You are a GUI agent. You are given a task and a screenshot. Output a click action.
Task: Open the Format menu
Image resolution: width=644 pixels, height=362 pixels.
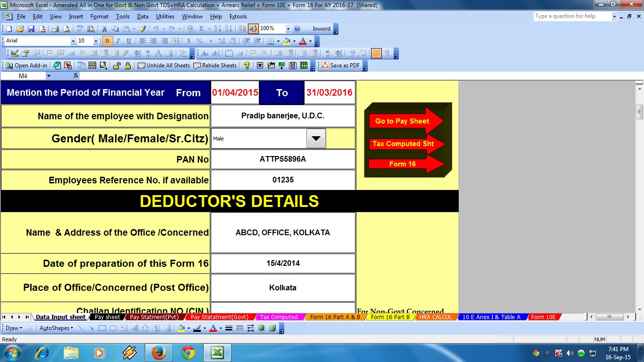tap(99, 16)
